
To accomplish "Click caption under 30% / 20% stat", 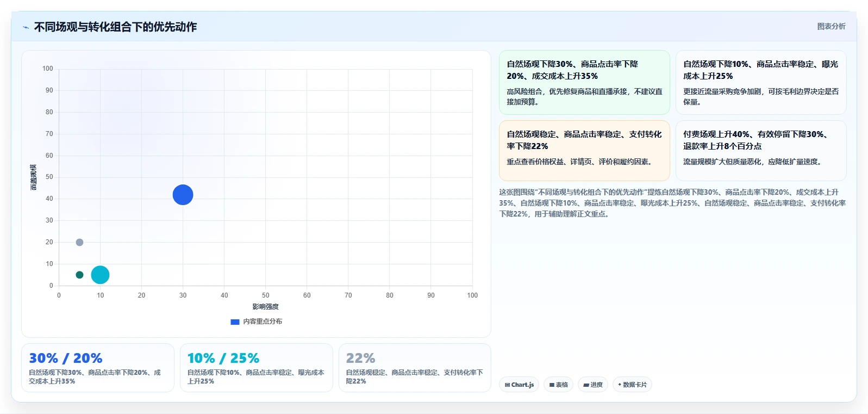I will pyautogui.click(x=95, y=376).
